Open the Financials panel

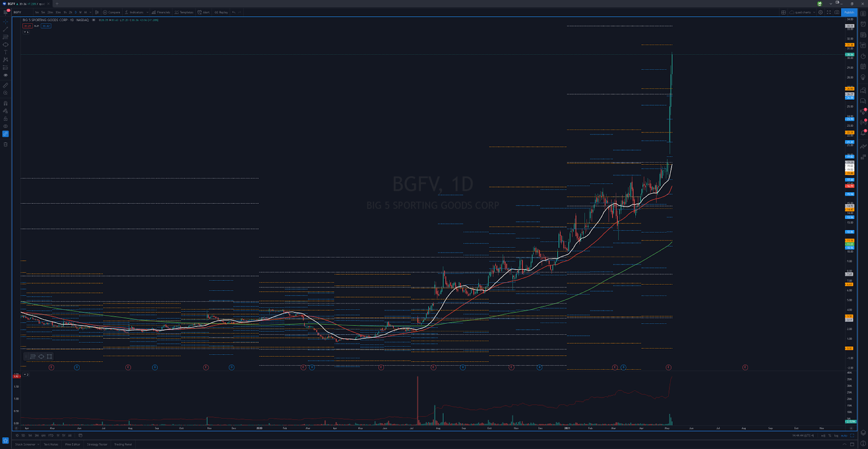(161, 12)
